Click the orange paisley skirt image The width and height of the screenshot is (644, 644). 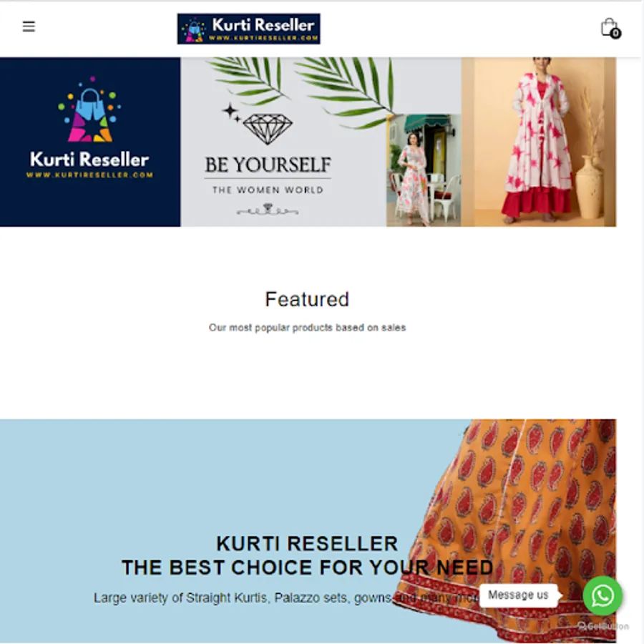point(511,531)
